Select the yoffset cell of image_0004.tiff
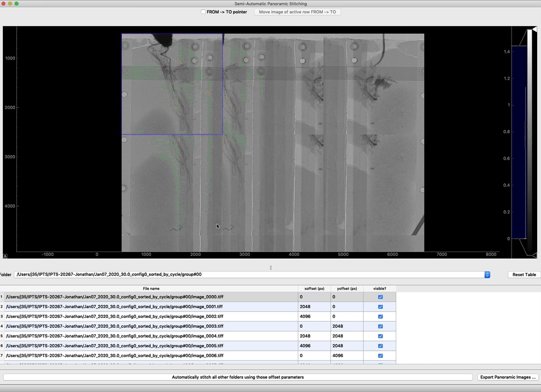 [347, 336]
